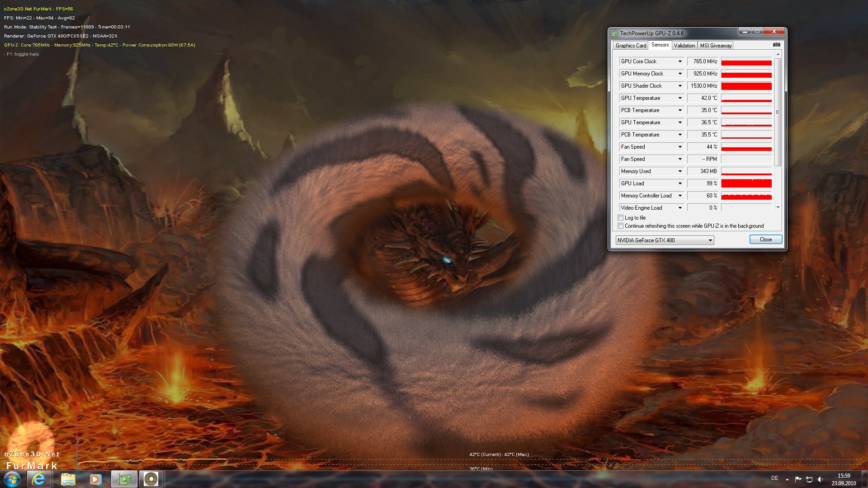The width and height of the screenshot is (868, 488).
Task: Select the Sensors tab
Action: point(660,45)
